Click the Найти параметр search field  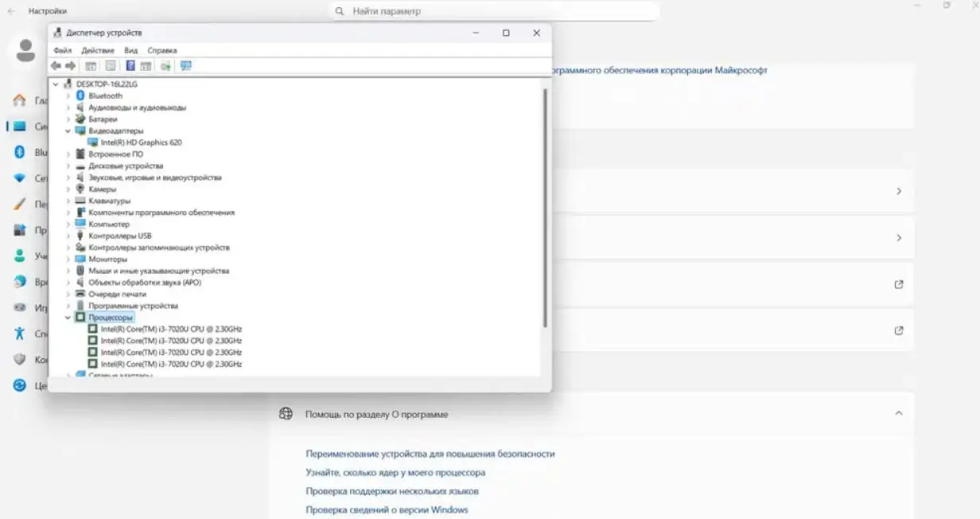coord(494,11)
